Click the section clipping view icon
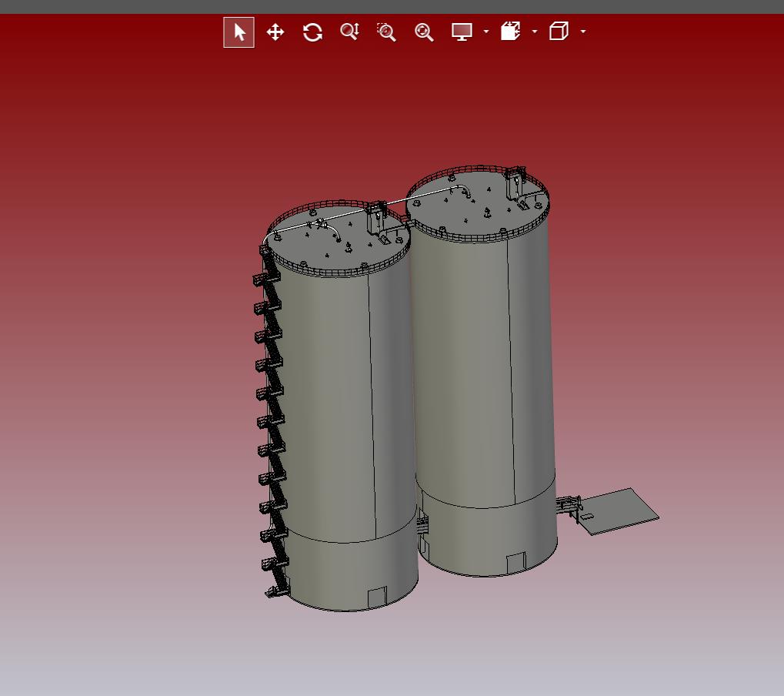Screen dimensions: 784x696 click(511, 31)
